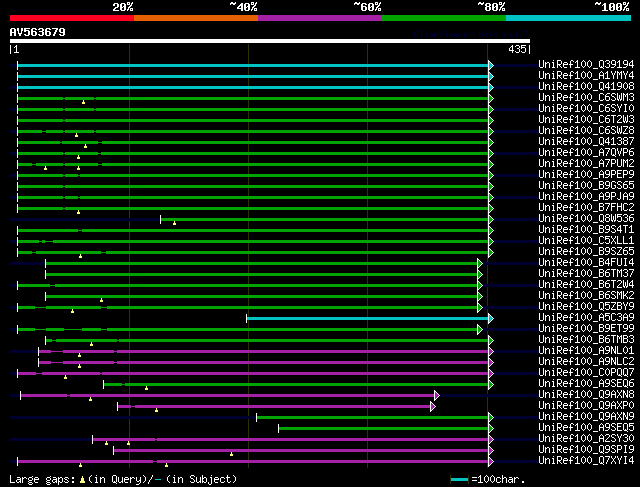Select the UniRef100_Q7XYI4 label
The height and width of the screenshot is (487, 640).
586,460
